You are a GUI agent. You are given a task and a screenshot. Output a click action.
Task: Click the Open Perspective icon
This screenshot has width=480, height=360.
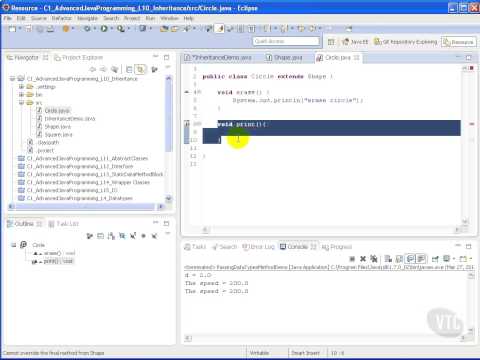pos(331,42)
